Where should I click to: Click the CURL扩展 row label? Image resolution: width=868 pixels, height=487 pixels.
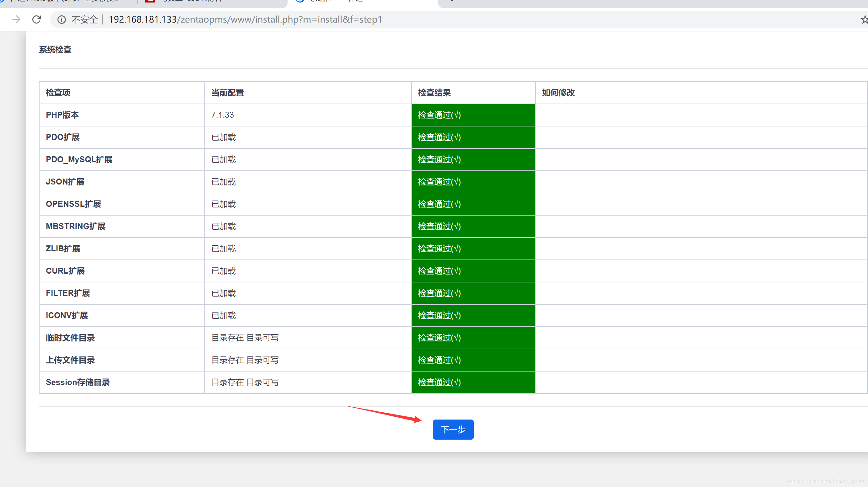pyautogui.click(x=65, y=271)
